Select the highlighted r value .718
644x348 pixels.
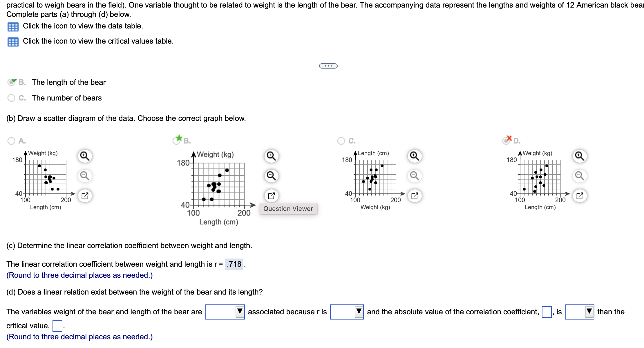(234, 264)
